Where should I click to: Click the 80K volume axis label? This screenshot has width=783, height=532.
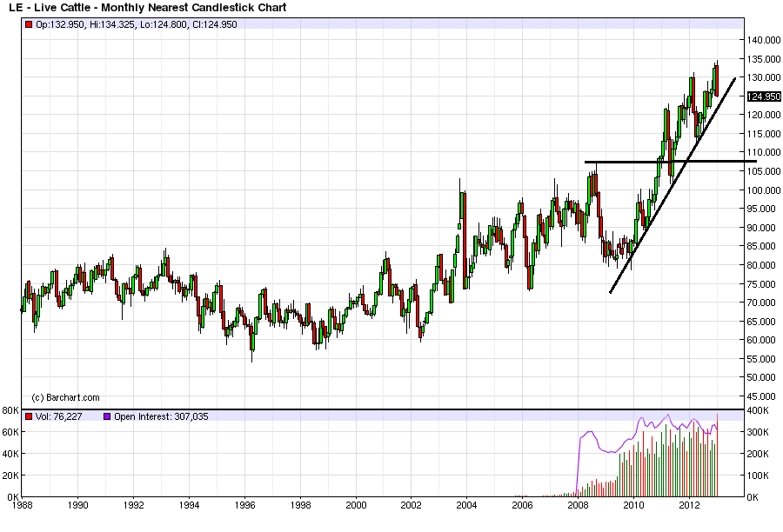10,410
